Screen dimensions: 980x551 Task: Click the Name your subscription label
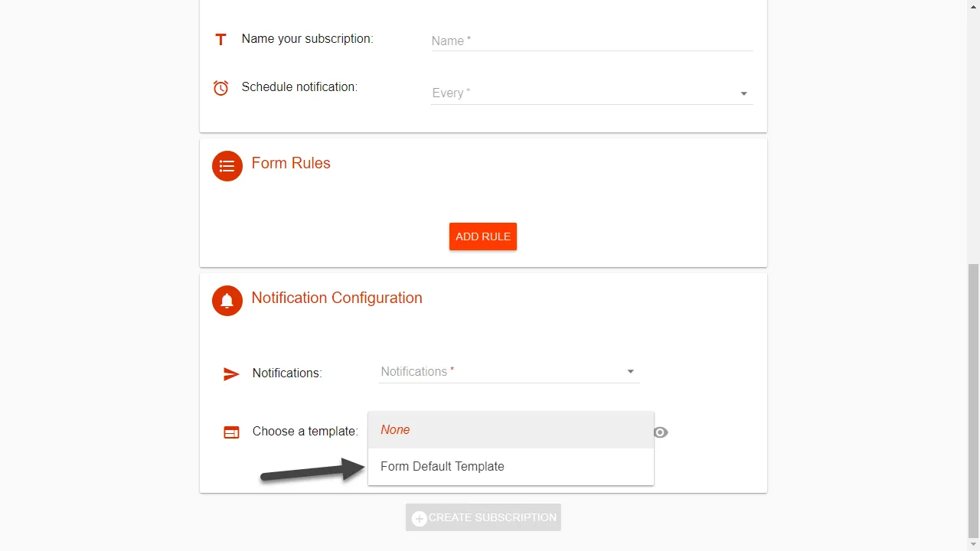click(308, 39)
